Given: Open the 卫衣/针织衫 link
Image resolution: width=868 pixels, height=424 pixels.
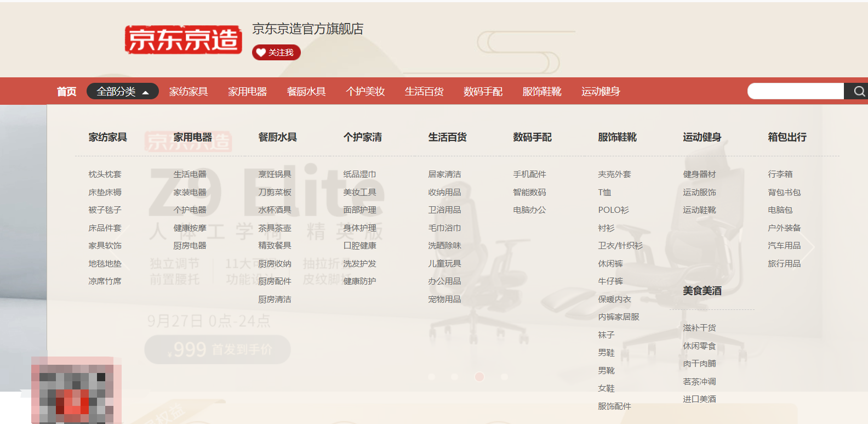Looking at the screenshot, I should (x=620, y=246).
